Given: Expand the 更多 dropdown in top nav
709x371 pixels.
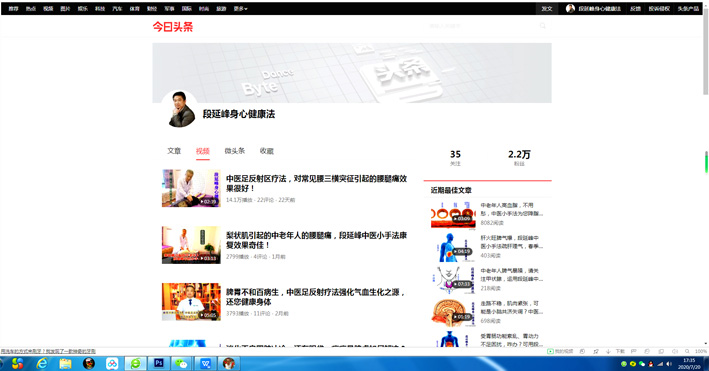Looking at the screenshot, I should point(240,9).
